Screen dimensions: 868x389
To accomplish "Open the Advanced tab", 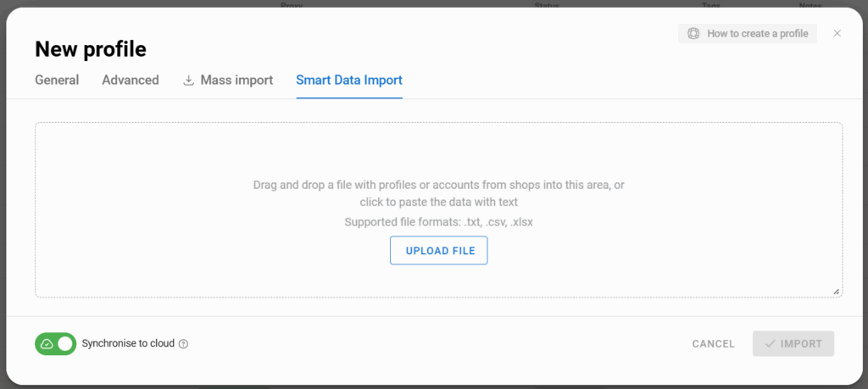I will click(x=130, y=81).
